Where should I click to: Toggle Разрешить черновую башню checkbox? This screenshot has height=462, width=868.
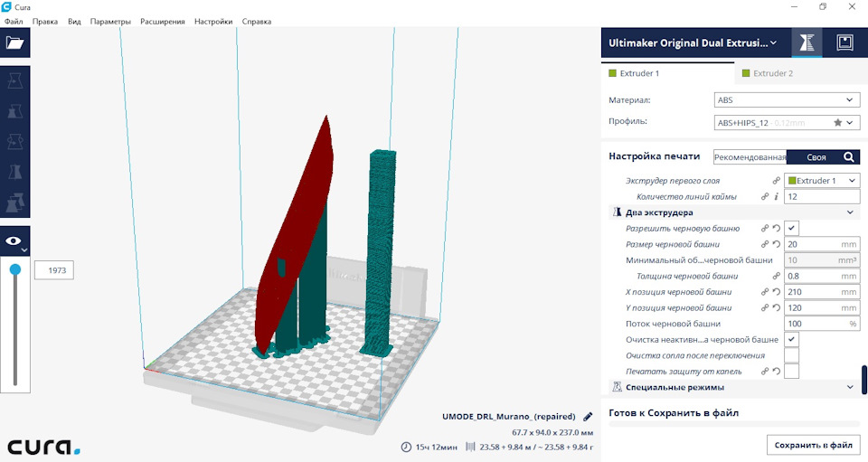792,228
